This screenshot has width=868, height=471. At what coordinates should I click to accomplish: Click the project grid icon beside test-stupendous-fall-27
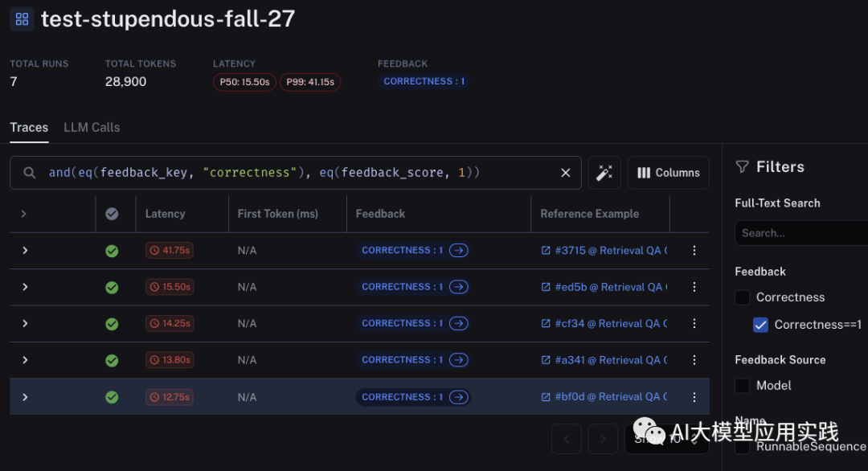[23, 19]
